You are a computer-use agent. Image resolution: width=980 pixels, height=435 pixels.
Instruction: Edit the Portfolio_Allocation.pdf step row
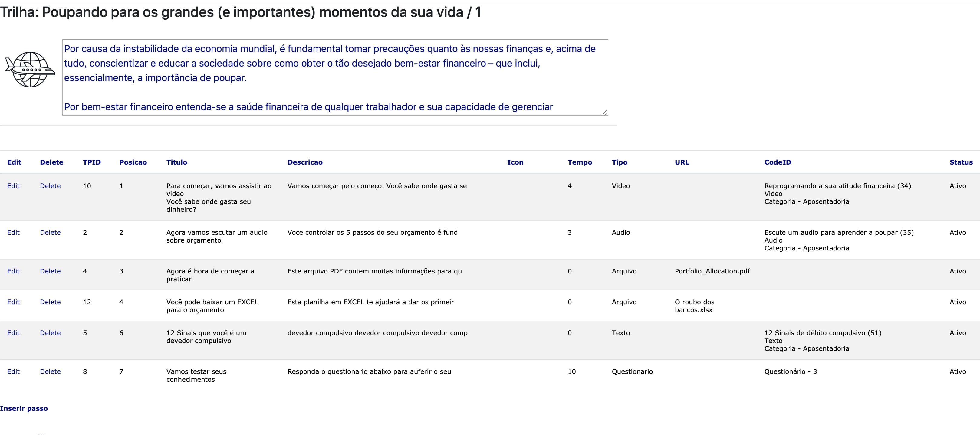click(13, 271)
